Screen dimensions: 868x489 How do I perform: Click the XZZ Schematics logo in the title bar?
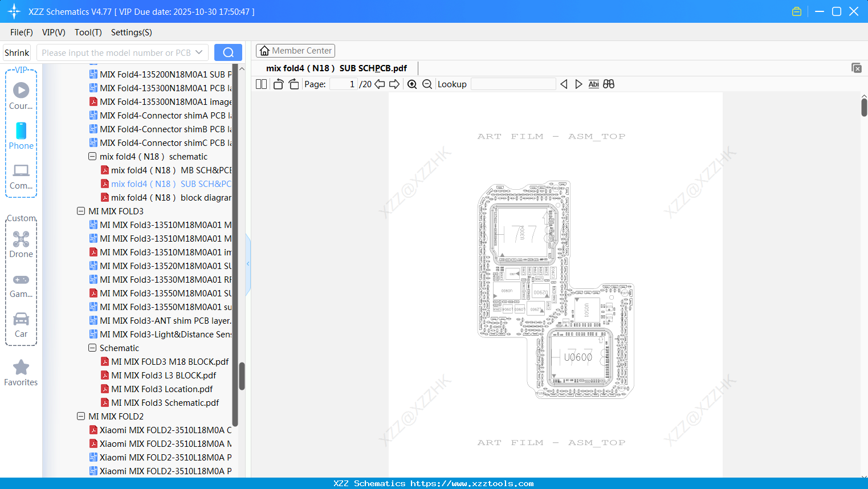point(14,11)
